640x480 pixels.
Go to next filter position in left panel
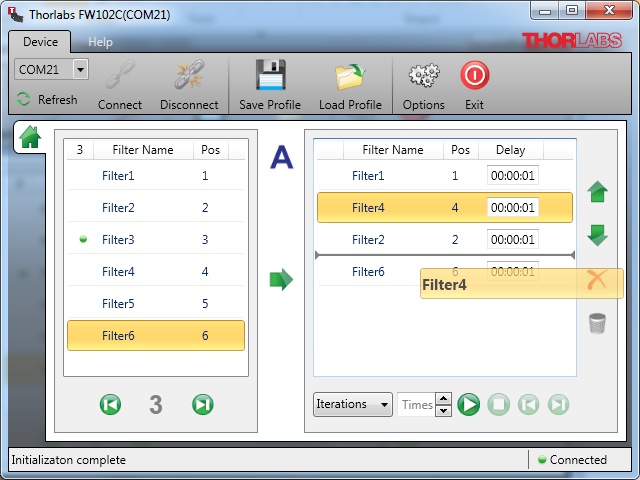click(203, 404)
